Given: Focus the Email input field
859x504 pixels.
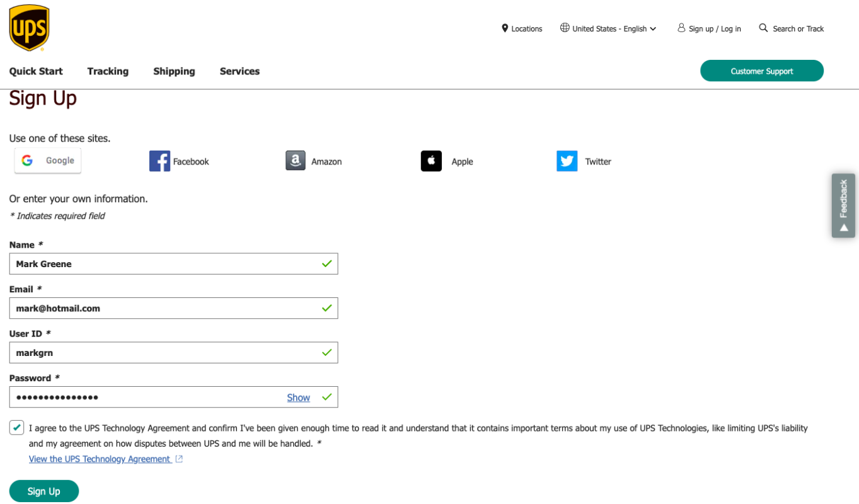Looking at the screenshot, I should point(173,308).
